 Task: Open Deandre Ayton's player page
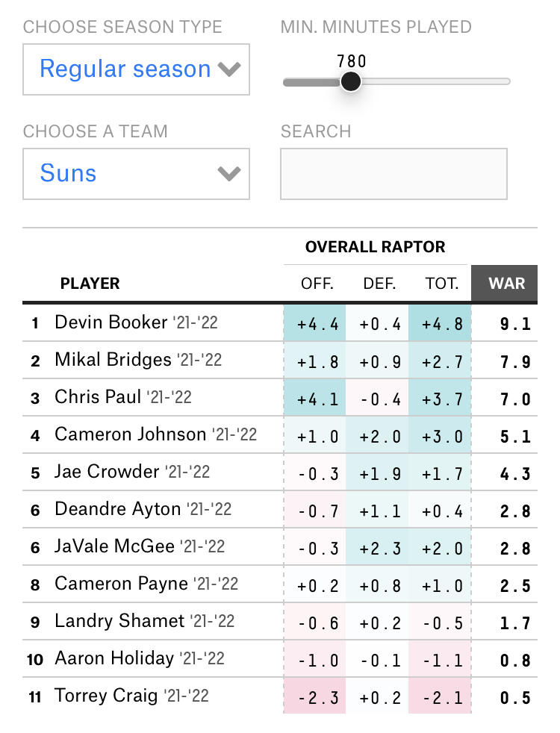[117, 509]
